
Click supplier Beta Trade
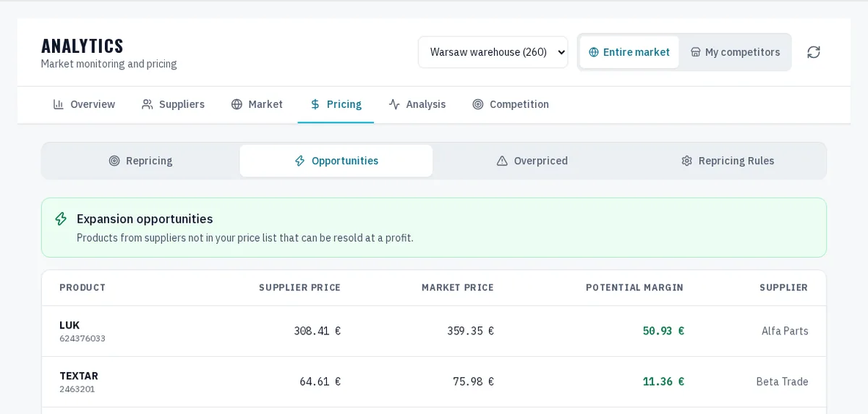click(782, 381)
